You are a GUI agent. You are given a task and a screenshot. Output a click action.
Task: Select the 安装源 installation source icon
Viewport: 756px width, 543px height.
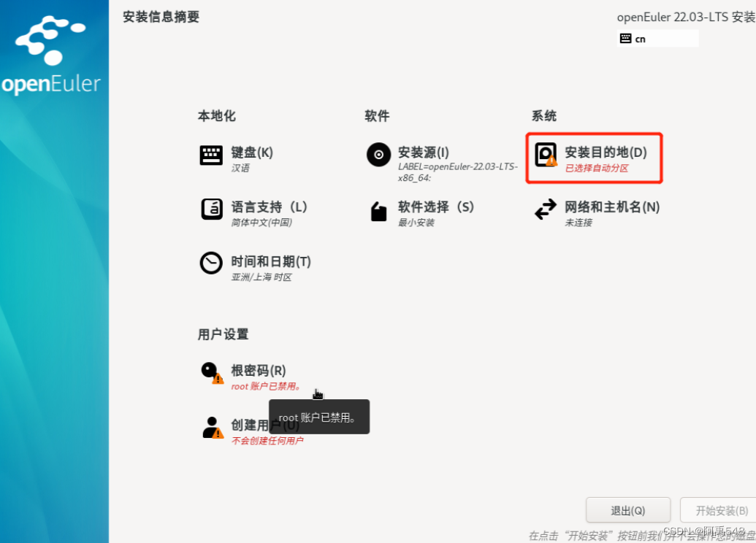click(x=378, y=155)
